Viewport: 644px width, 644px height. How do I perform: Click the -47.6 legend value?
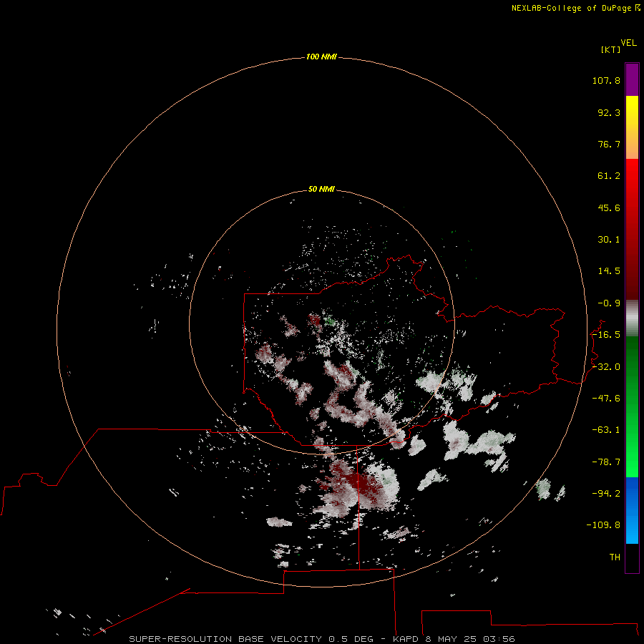[606, 399]
